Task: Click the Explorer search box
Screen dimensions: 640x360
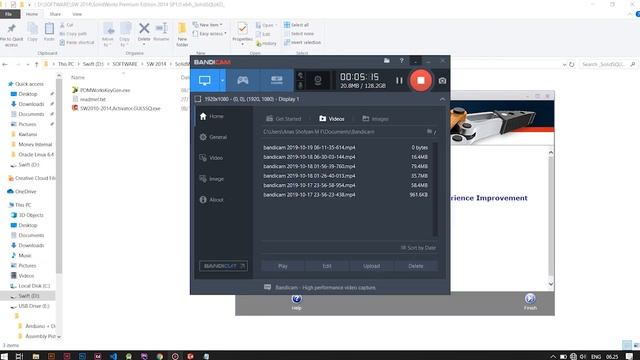Action: (x=608, y=64)
